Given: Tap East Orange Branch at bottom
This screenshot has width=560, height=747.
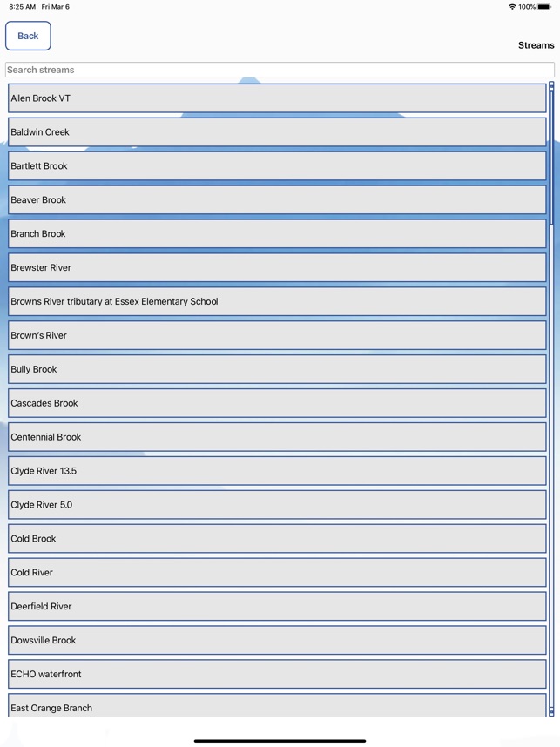Looking at the screenshot, I should click(x=277, y=708).
